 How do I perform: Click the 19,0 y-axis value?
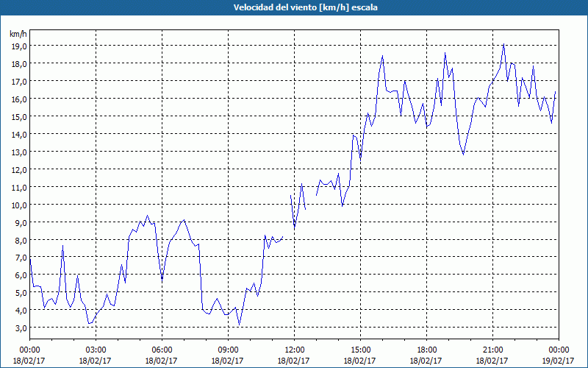20,46
